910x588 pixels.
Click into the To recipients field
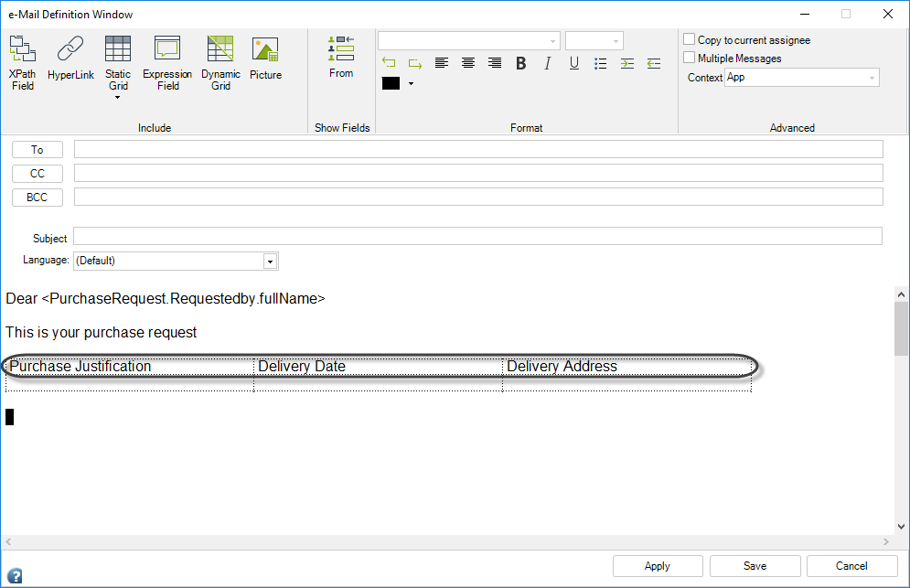tap(478, 149)
